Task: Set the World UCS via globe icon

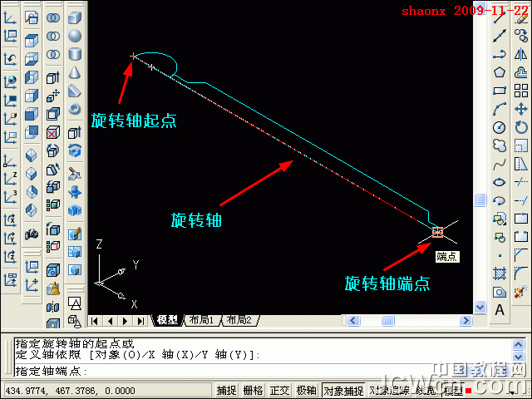Action: click(x=10, y=81)
